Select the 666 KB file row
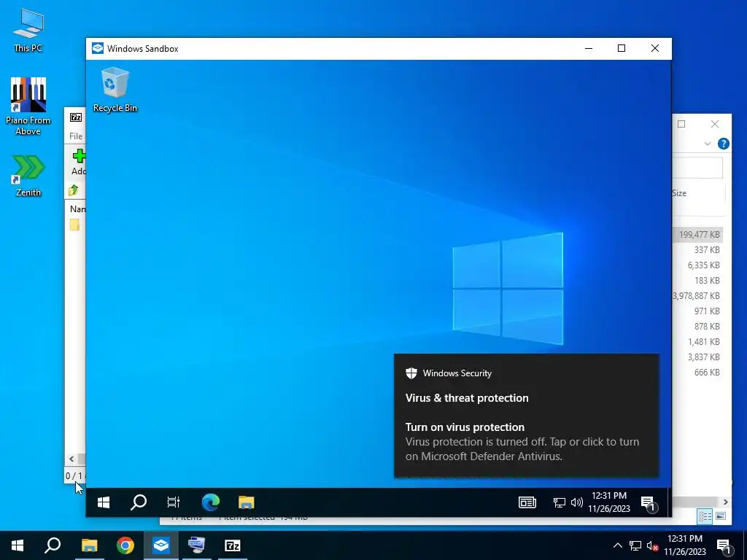747x560 pixels. coord(697,373)
